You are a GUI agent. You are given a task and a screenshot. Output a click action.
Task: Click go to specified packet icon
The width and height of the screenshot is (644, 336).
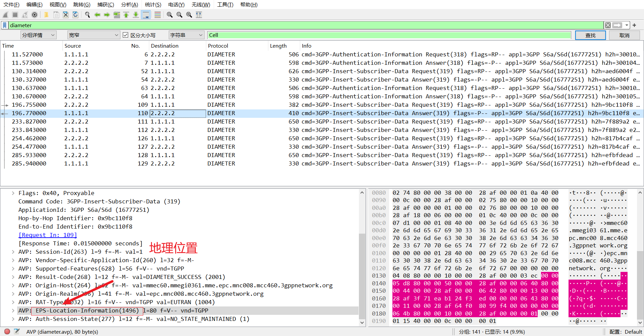tap(117, 15)
